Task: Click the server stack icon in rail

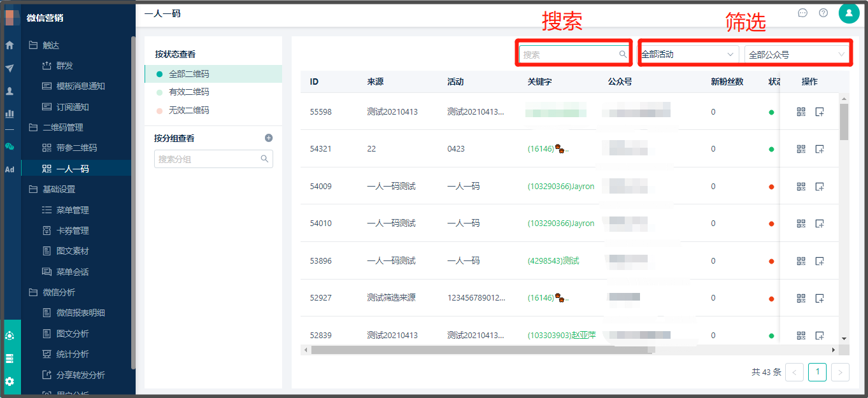Action: point(10,359)
